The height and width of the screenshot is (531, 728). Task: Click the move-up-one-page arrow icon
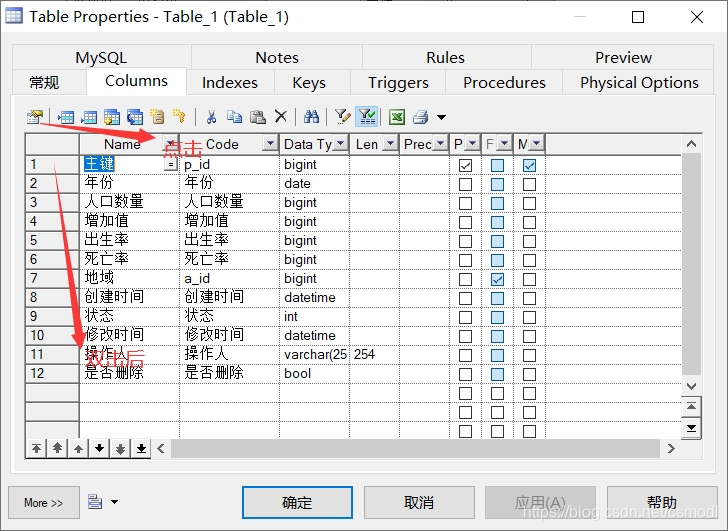[x=57, y=448]
